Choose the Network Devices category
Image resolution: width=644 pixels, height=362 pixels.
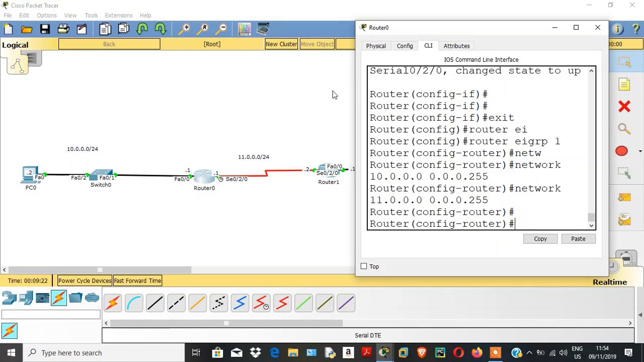(9, 298)
